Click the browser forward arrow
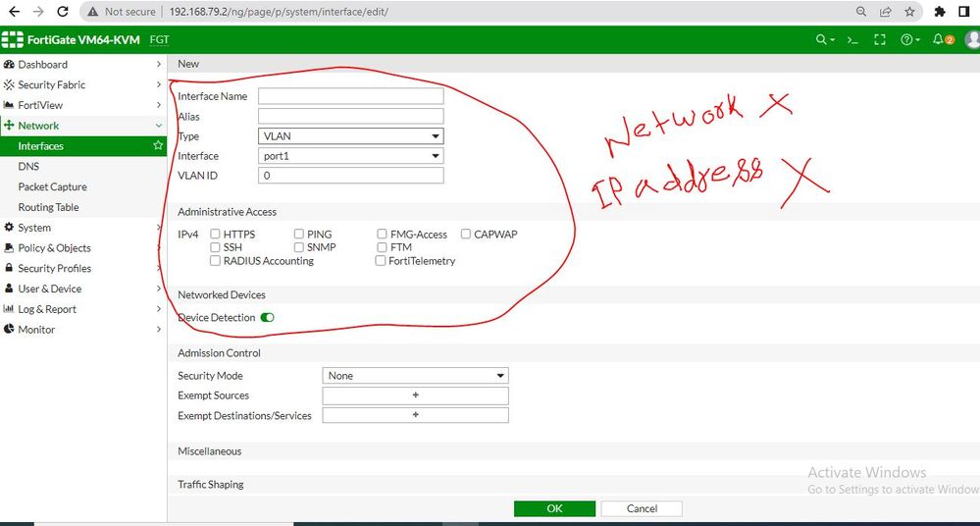The image size is (980, 526). 38,11
